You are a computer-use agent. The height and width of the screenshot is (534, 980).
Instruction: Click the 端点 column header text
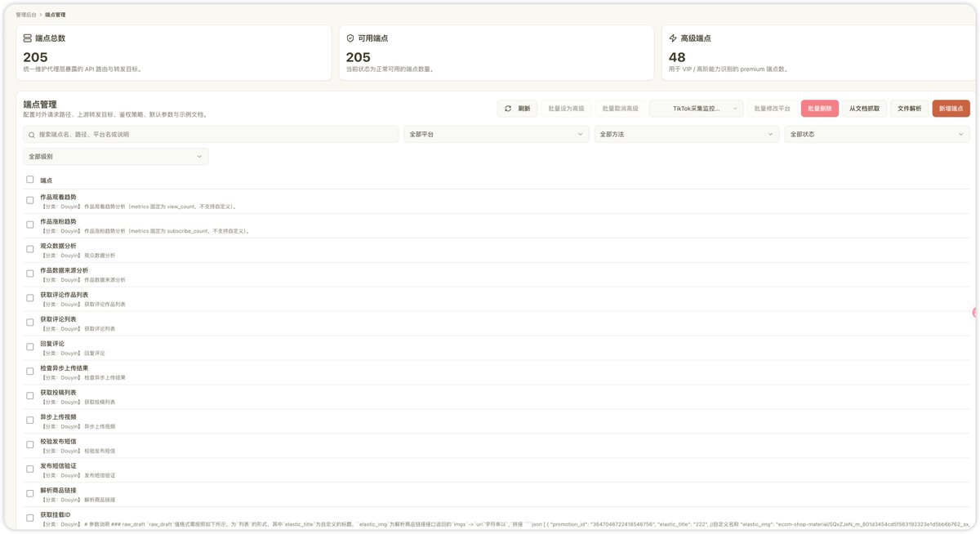[x=46, y=180]
